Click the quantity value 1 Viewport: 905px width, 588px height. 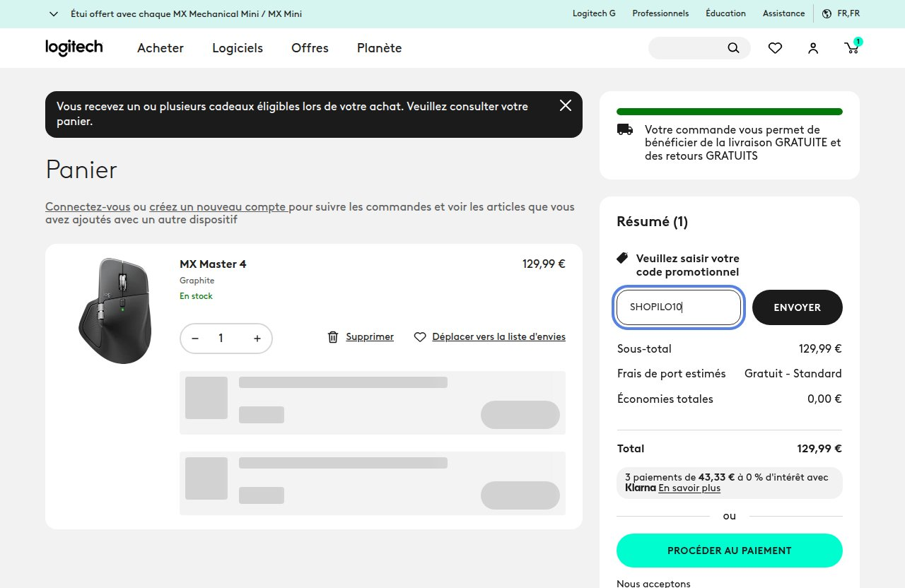pos(221,339)
